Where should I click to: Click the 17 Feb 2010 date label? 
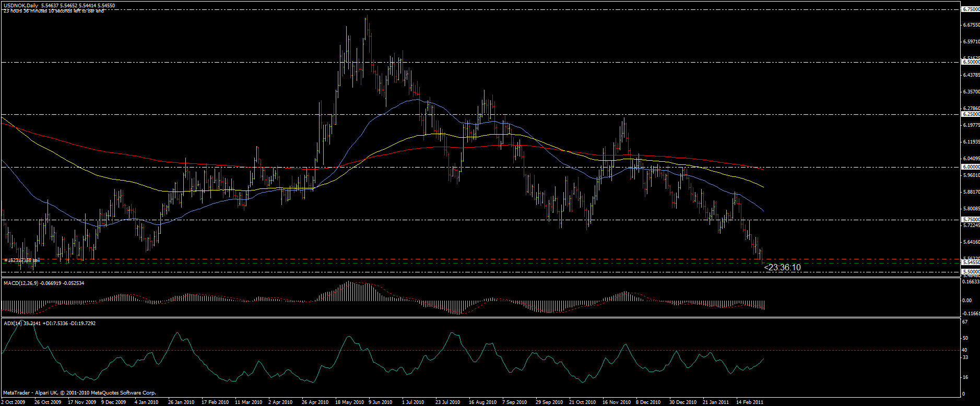click(215, 402)
